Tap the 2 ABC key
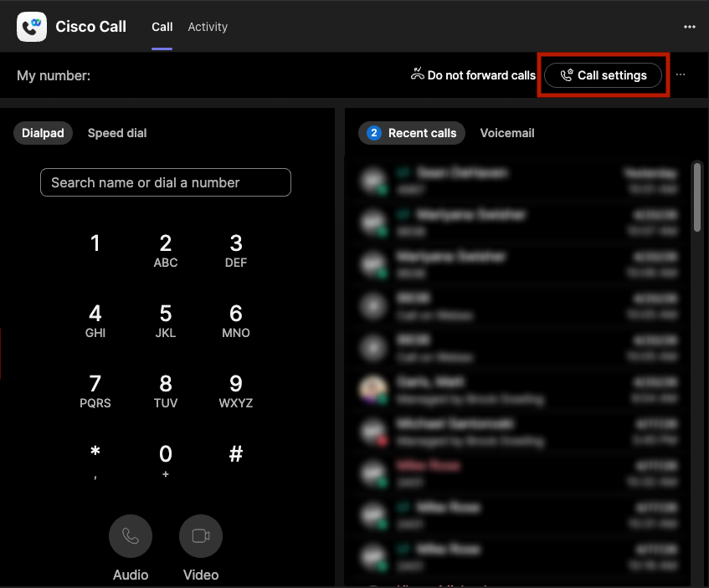709x588 pixels. click(166, 250)
